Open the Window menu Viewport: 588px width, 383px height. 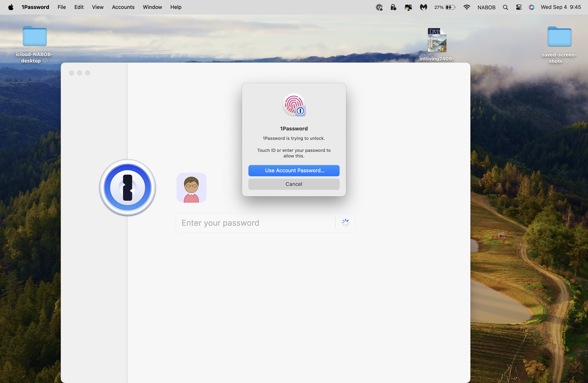(152, 7)
